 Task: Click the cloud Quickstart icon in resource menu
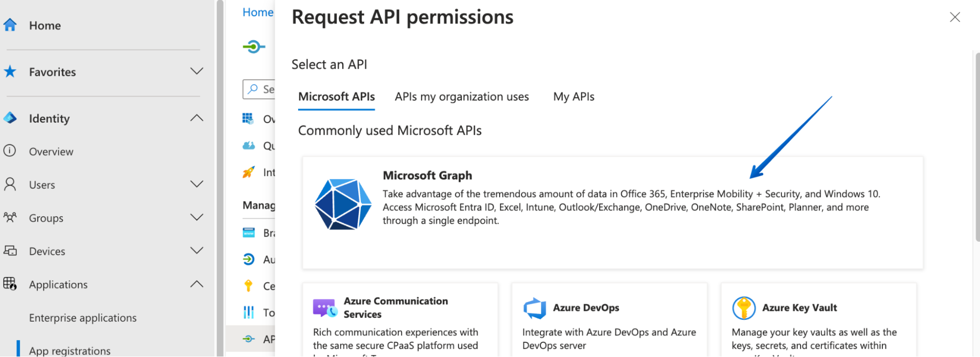249,146
